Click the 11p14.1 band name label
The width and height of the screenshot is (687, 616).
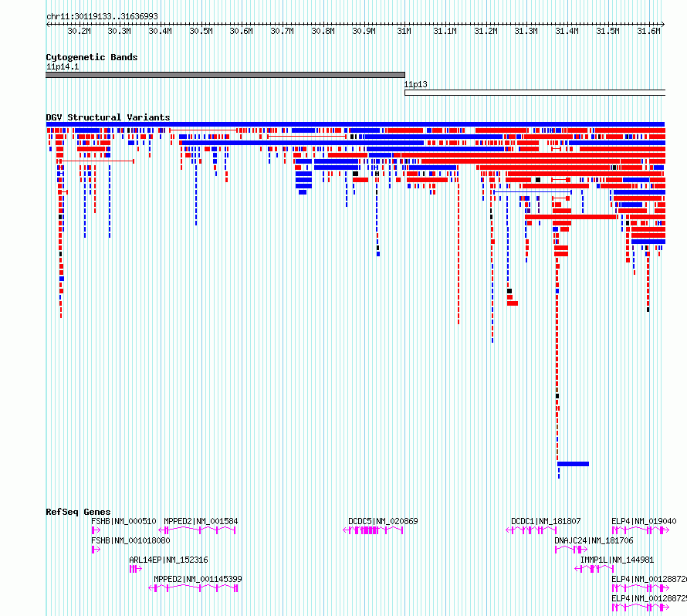point(63,66)
